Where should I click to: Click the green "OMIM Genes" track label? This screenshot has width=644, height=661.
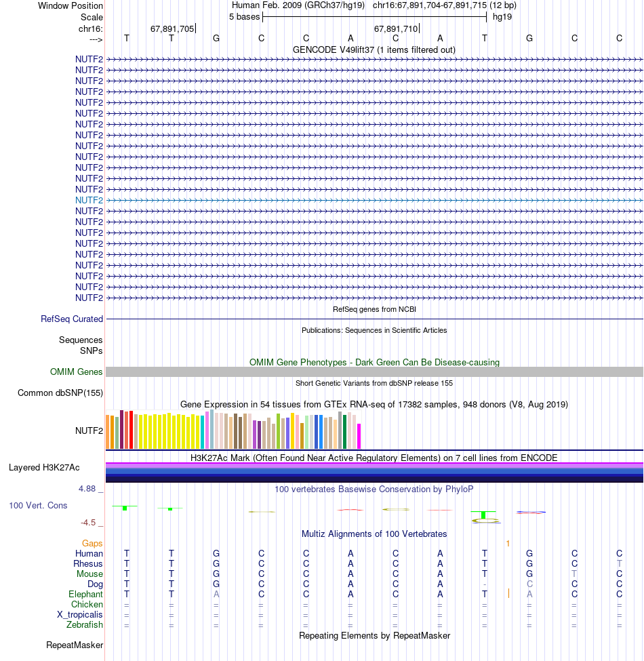[77, 372]
